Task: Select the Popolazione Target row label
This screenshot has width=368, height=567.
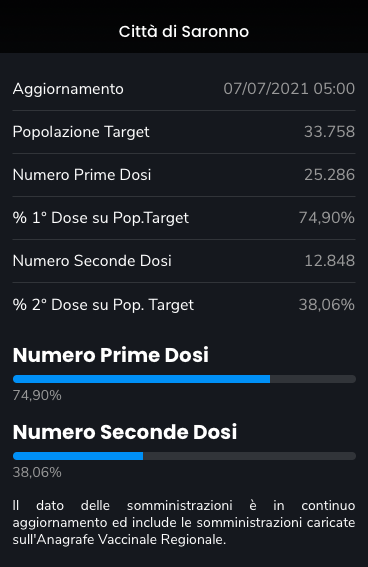Action: (81, 132)
